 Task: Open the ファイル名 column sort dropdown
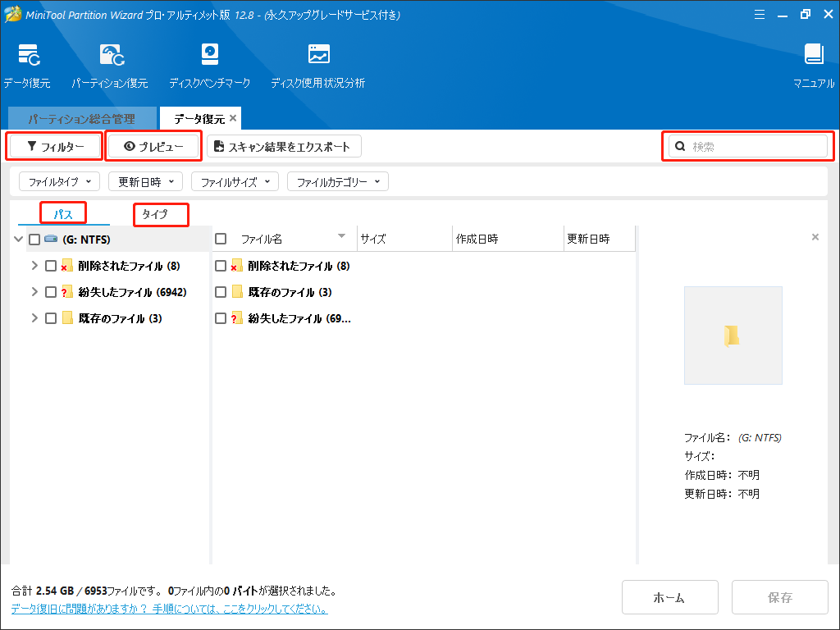pos(341,237)
